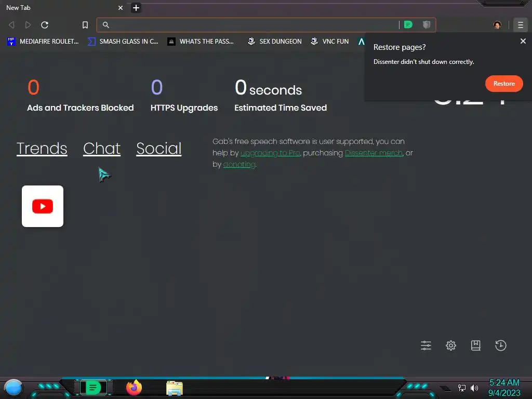The width and height of the screenshot is (532, 399).
Task: Open the Trends link
Action: pos(42,149)
